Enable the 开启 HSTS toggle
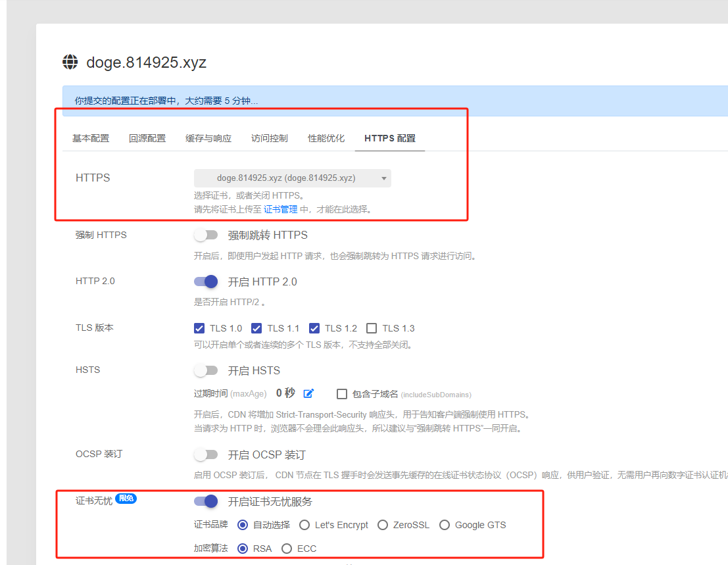728x565 pixels. (206, 370)
